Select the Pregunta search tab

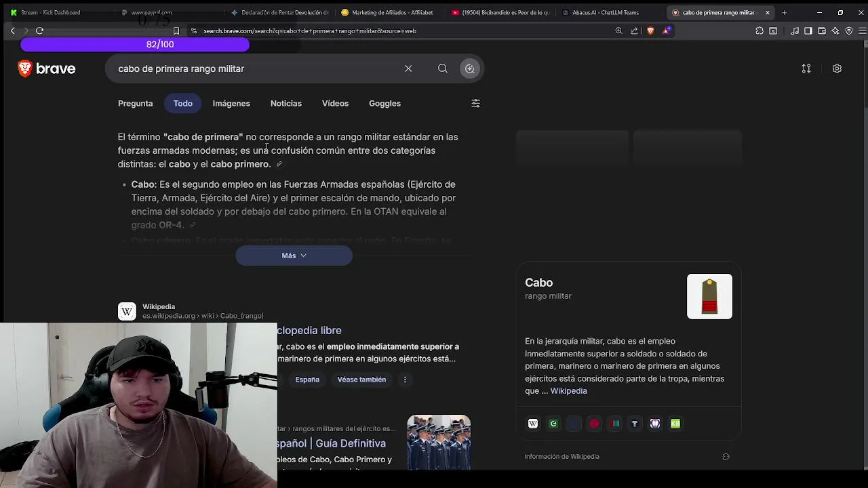pos(136,103)
